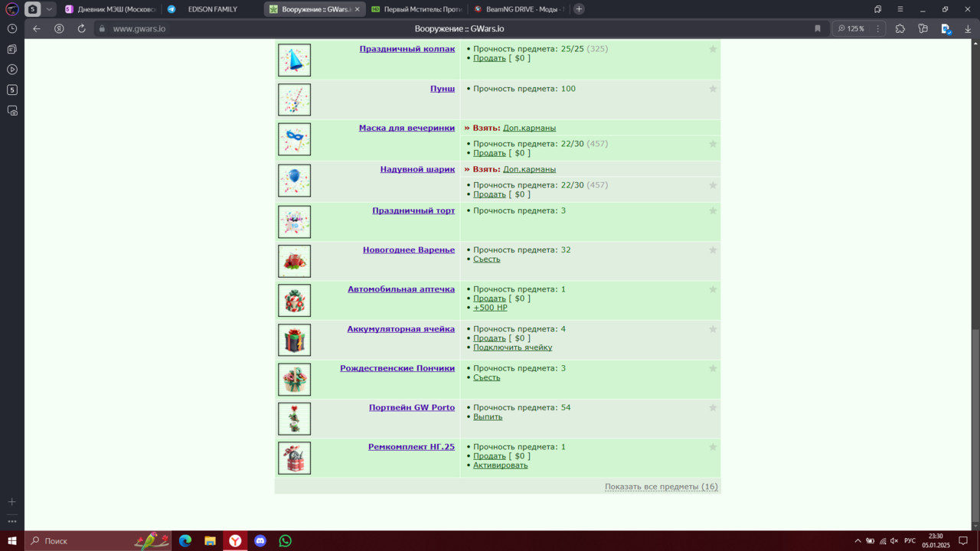980x551 pixels.
Task: Click the Рождественские Пончики item icon
Action: click(294, 380)
